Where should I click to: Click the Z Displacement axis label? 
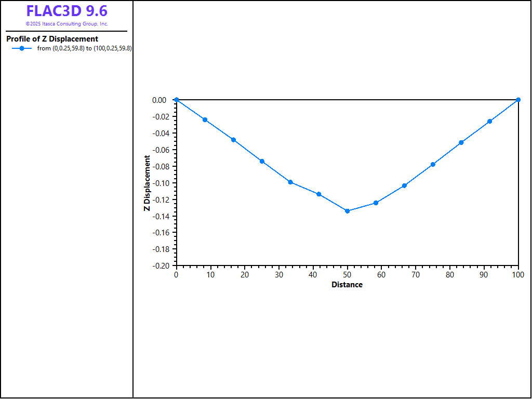(x=147, y=183)
